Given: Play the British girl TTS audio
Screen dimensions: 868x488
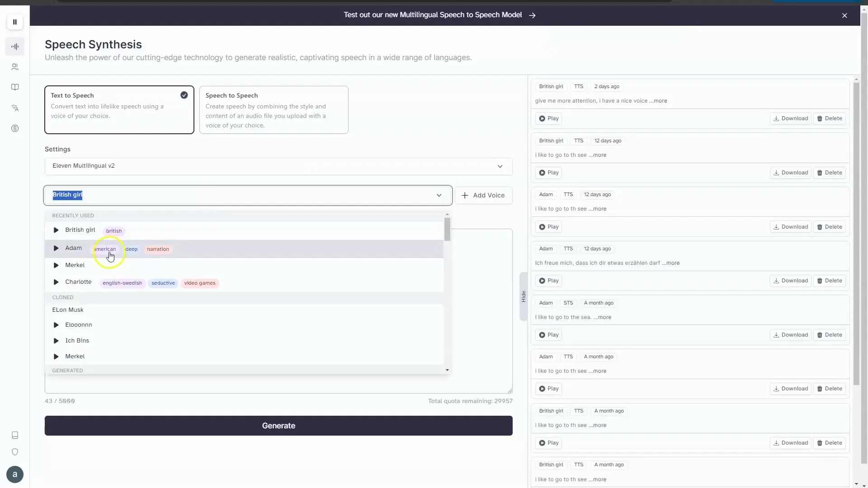Looking at the screenshot, I should coord(548,118).
